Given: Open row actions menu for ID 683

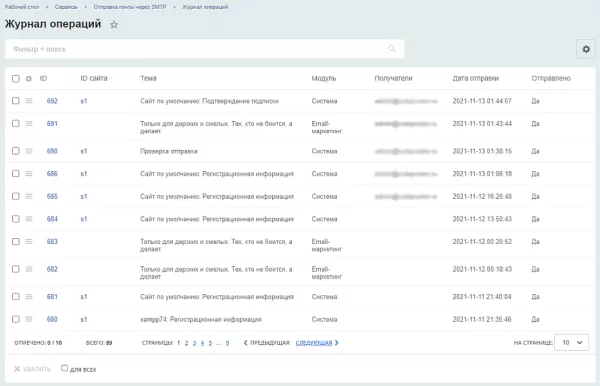Looking at the screenshot, I should point(29,241).
